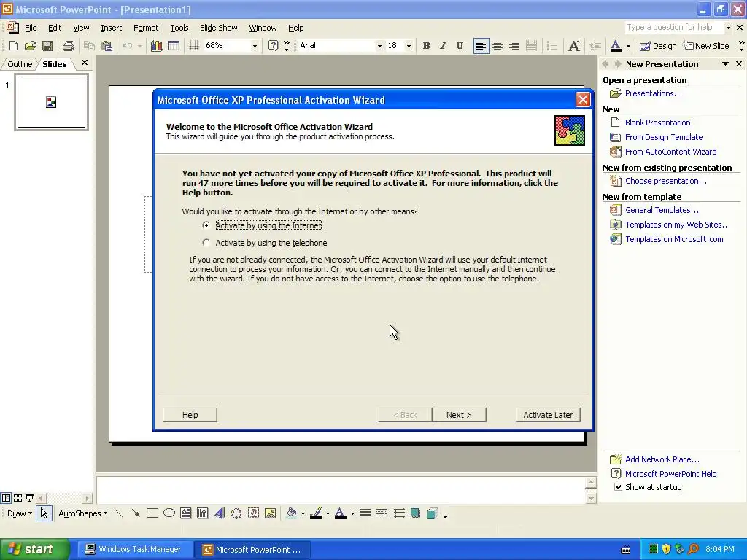
Task: Click the Windows start button
Action: click(34, 549)
